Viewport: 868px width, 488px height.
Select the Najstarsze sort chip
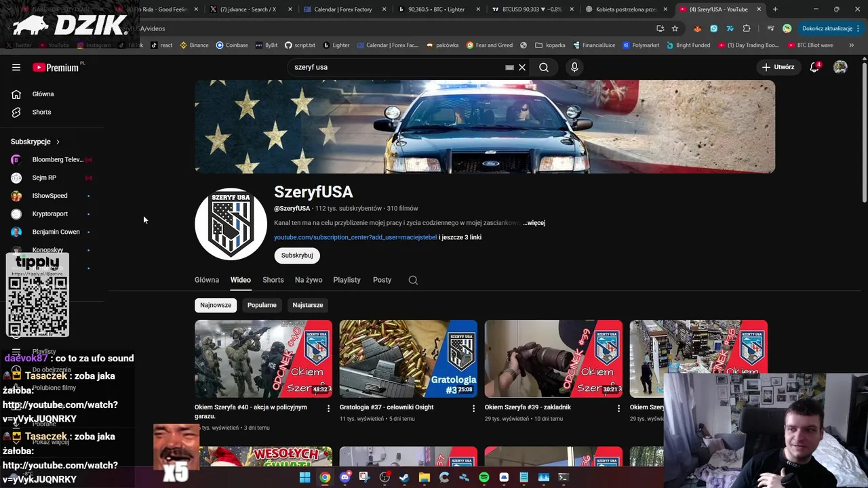pyautogui.click(x=307, y=305)
